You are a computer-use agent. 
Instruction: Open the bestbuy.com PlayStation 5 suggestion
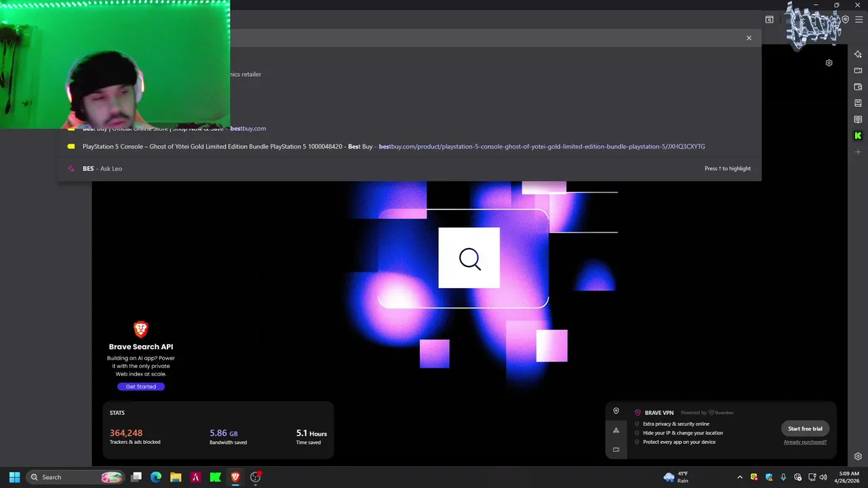(410, 146)
